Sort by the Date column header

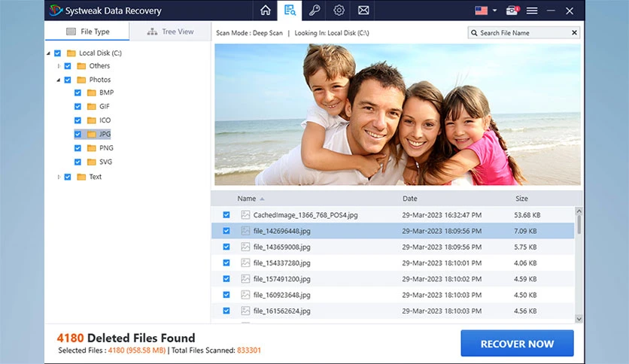[x=409, y=199]
